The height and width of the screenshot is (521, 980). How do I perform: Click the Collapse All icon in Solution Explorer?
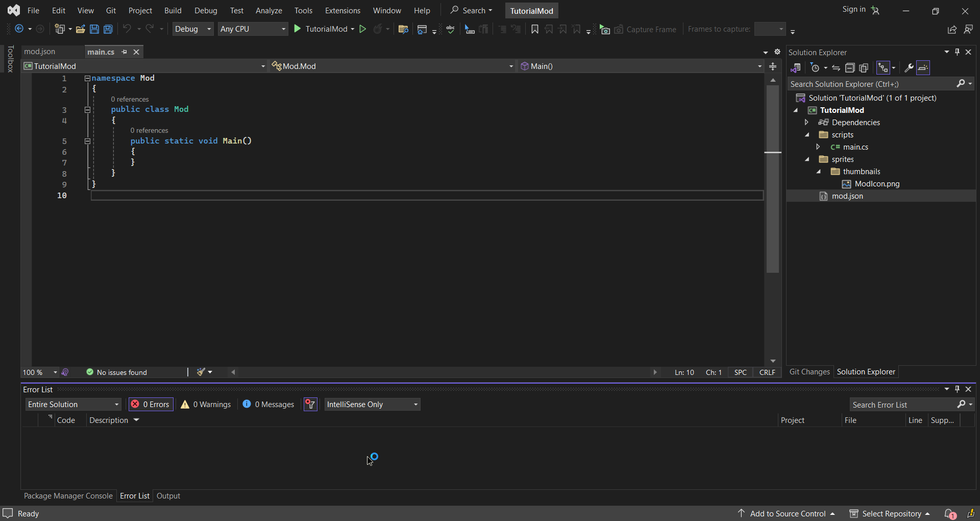pos(850,68)
